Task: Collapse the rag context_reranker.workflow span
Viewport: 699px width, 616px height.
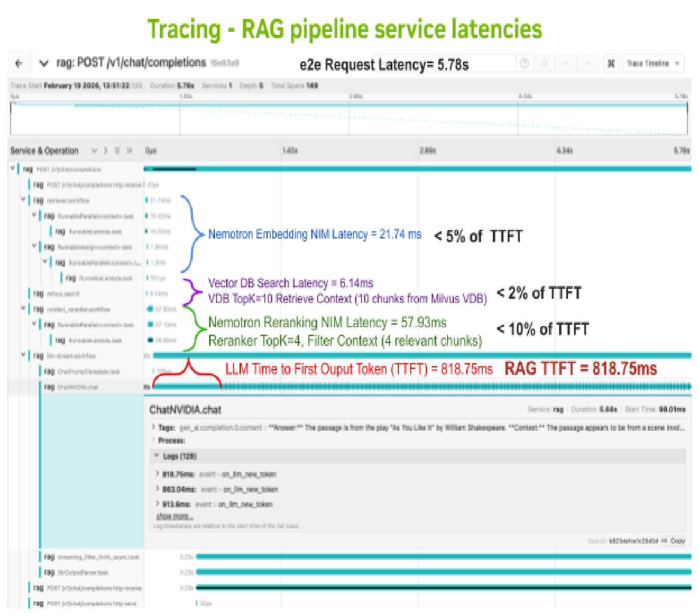Action: (x=23, y=309)
